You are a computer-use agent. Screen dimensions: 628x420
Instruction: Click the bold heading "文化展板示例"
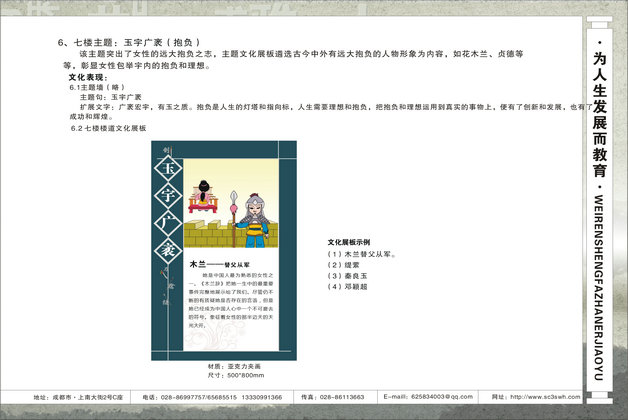click(349, 242)
